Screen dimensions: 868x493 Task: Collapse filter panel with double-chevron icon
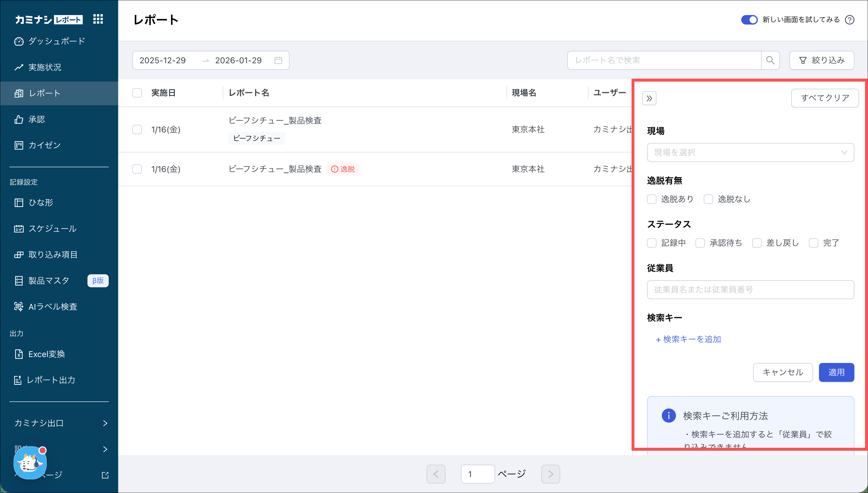pyautogui.click(x=649, y=98)
